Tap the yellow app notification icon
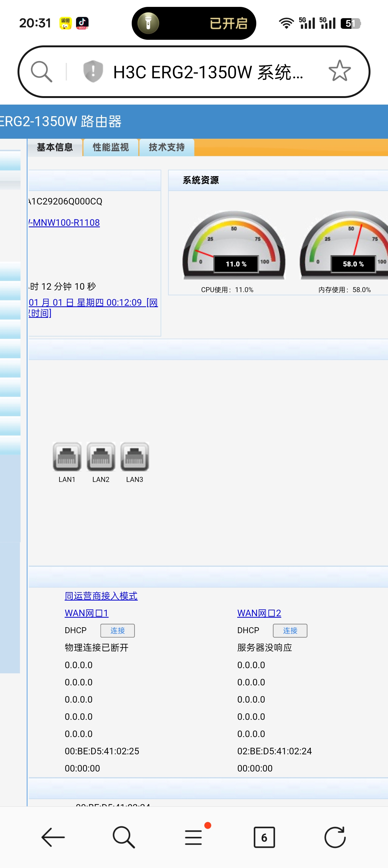 65,23
